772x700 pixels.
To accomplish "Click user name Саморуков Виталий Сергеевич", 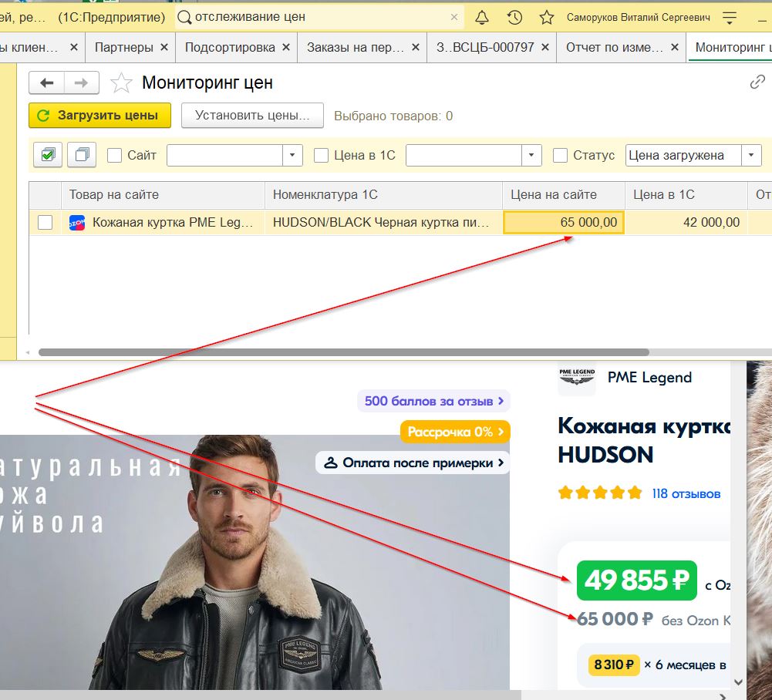I will pos(638,18).
